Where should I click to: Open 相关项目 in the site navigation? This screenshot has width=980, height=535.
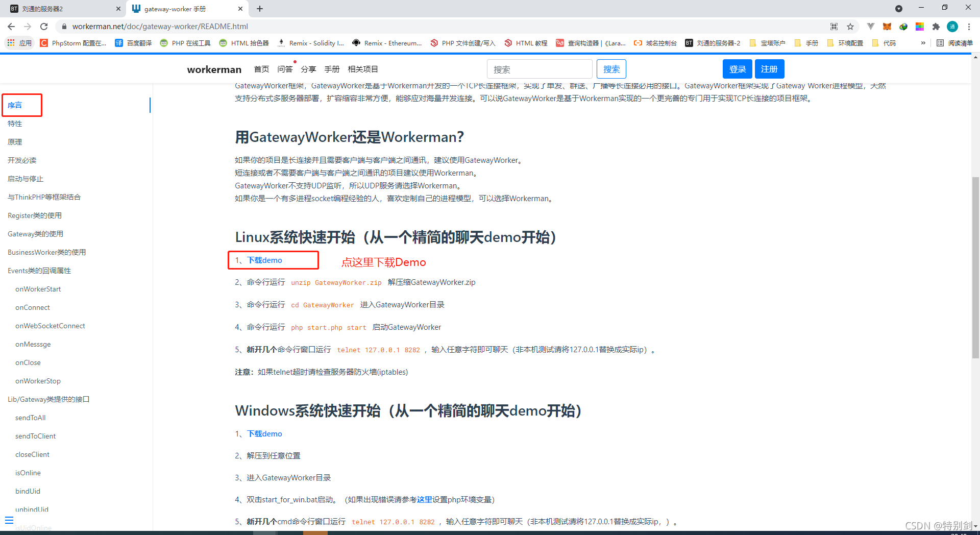[363, 69]
